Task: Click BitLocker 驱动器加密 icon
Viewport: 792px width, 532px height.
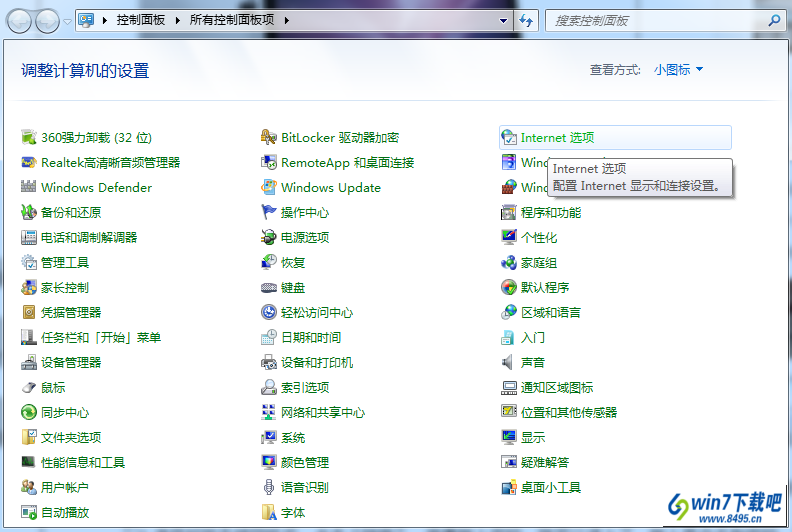Action: pyautogui.click(x=269, y=137)
